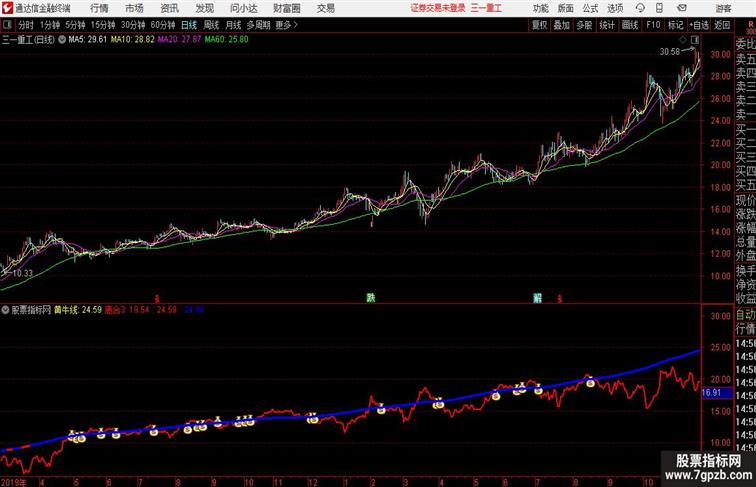Click the 标记 mark button
Screen dimensions: 756x487
click(675, 25)
